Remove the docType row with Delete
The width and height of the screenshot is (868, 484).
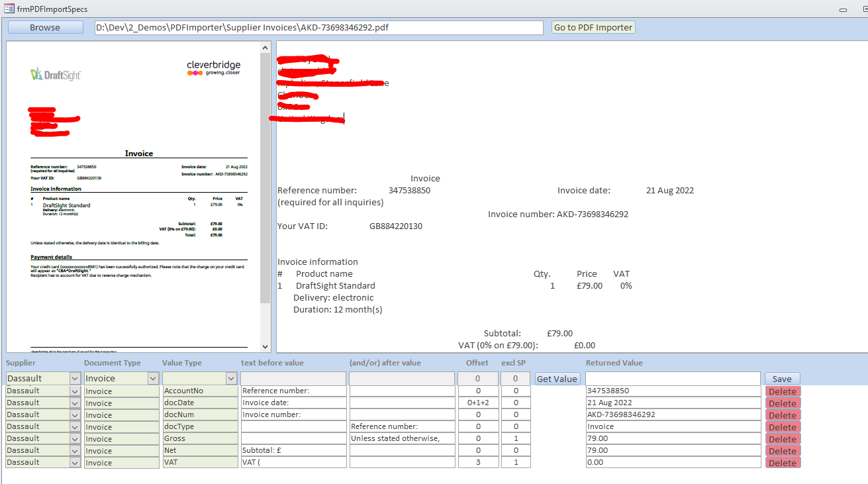pyautogui.click(x=783, y=427)
